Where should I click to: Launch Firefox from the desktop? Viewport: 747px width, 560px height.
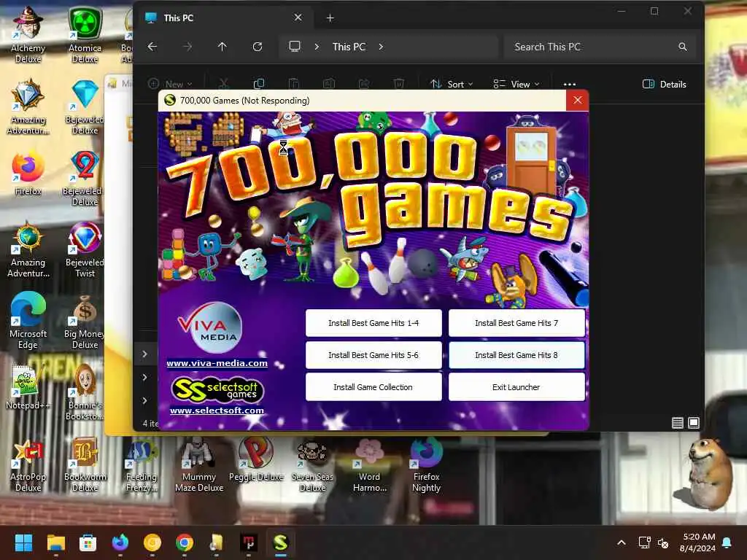tap(28, 174)
